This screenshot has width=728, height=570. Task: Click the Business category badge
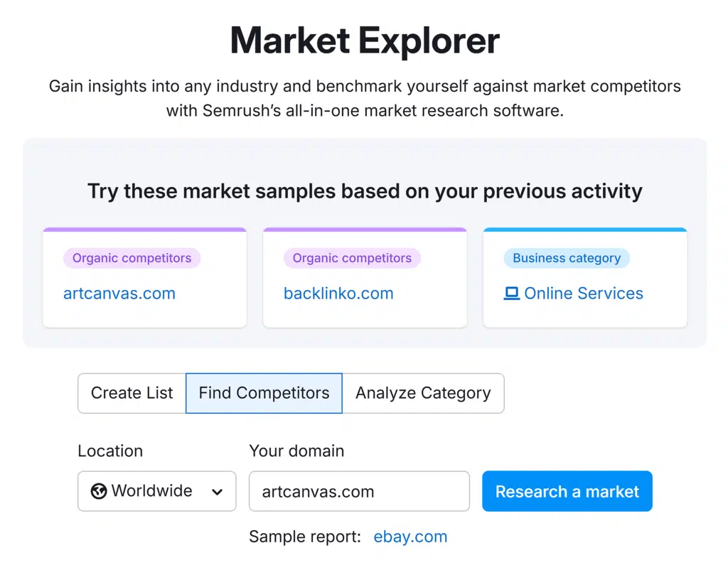click(x=567, y=258)
